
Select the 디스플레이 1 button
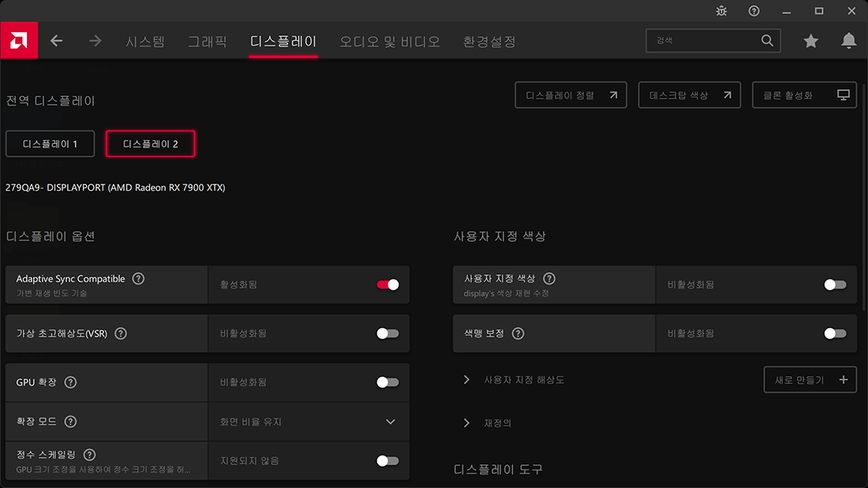pos(51,144)
